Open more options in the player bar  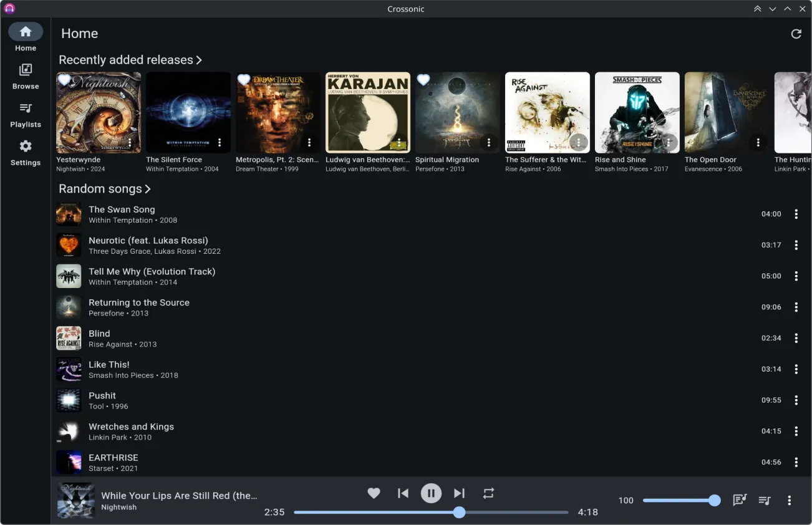tap(789, 500)
